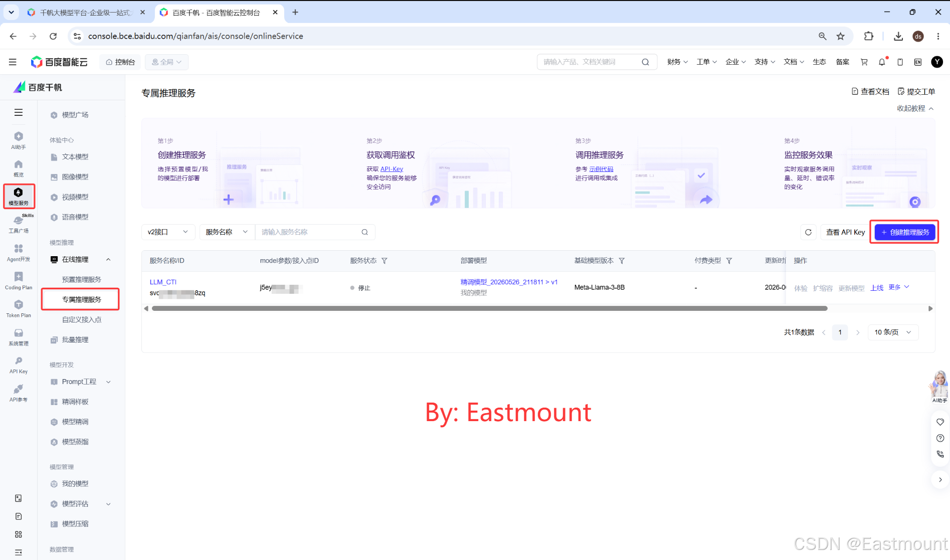Open the shopping cart icon in header
The image size is (950, 560).
click(x=864, y=62)
